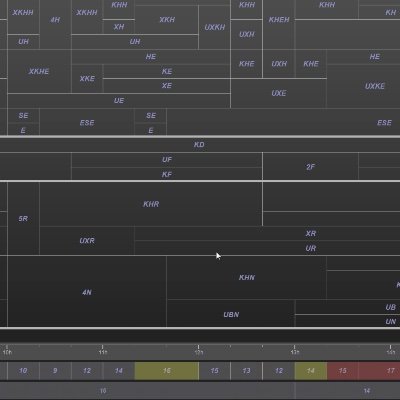The image size is (400, 400).
Task: Select the gray 15 count cell
Action: click(215, 371)
